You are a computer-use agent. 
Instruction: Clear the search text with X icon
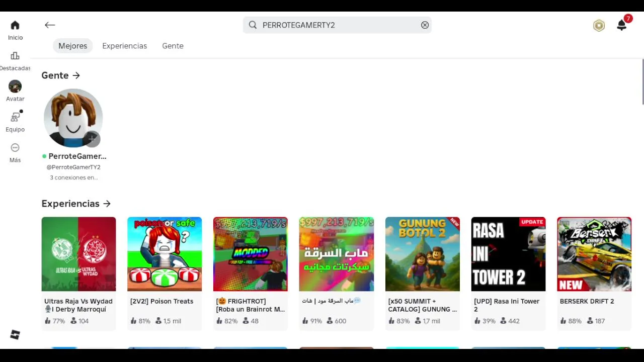pyautogui.click(x=425, y=25)
